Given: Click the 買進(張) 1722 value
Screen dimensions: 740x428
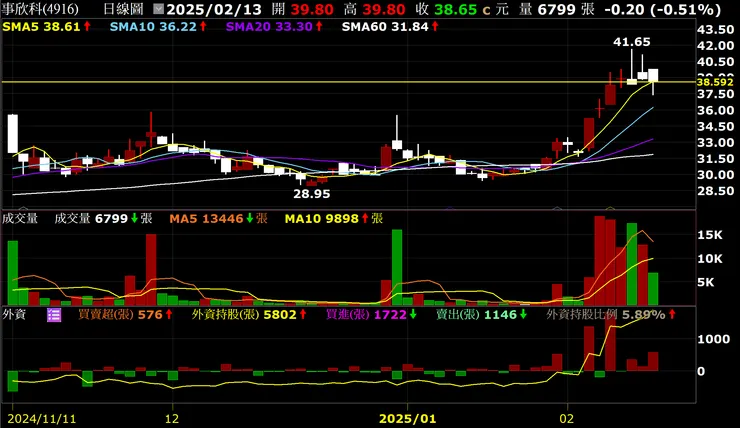Looking at the screenshot, I should (x=371, y=314).
